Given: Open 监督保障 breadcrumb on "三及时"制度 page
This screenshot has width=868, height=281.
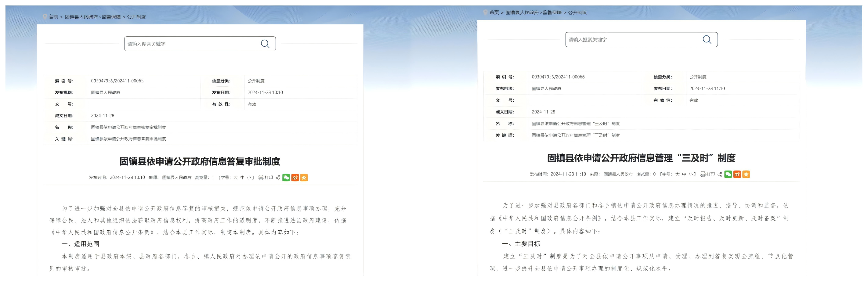Looking at the screenshot, I should point(552,13).
